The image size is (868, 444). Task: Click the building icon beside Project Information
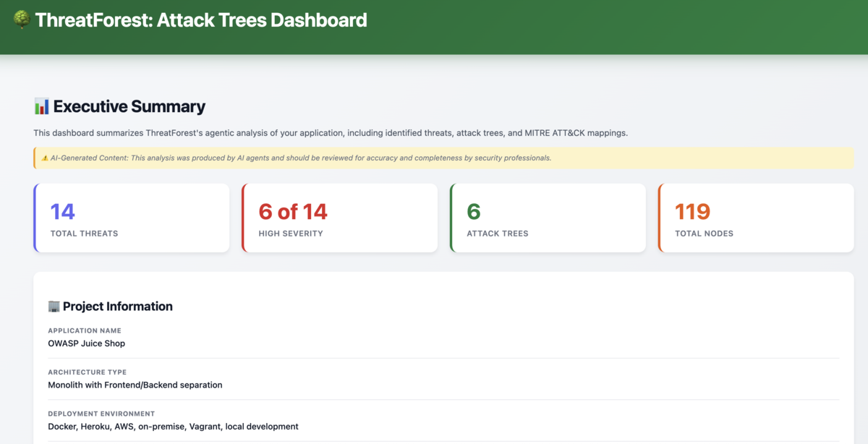coord(54,307)
